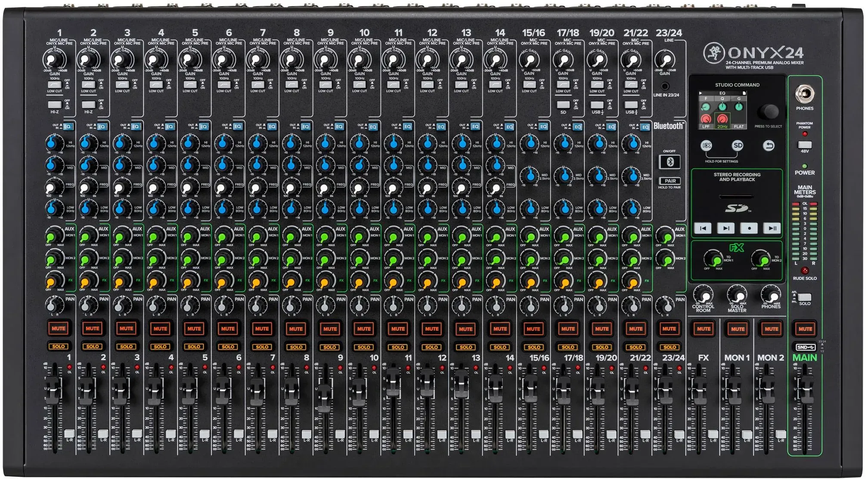The image size is (868, 479).
Task: Toggle the channel 21/22 USB 3-4 switch
Action: click(x=631, y=105)
